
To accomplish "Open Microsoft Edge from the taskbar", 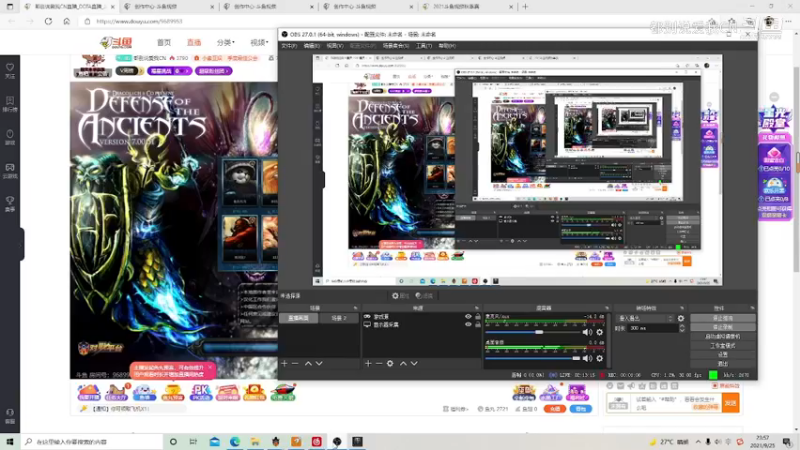I will [x=235, y=441].
